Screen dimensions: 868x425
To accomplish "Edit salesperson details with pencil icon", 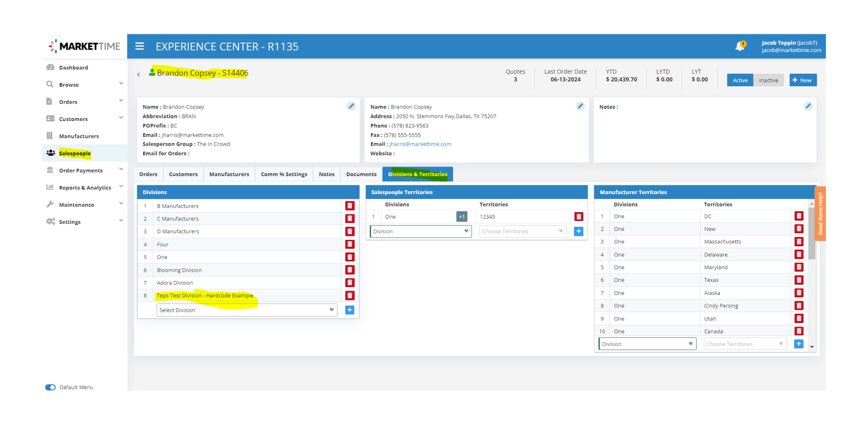I will (x=351, y=106).
